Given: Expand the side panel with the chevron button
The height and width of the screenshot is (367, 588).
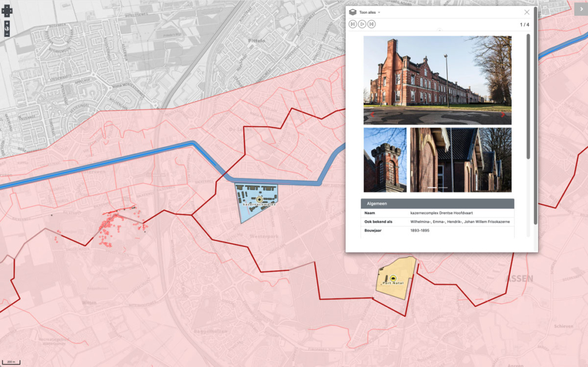Looking at the screenshot, I should pos(581,8).
